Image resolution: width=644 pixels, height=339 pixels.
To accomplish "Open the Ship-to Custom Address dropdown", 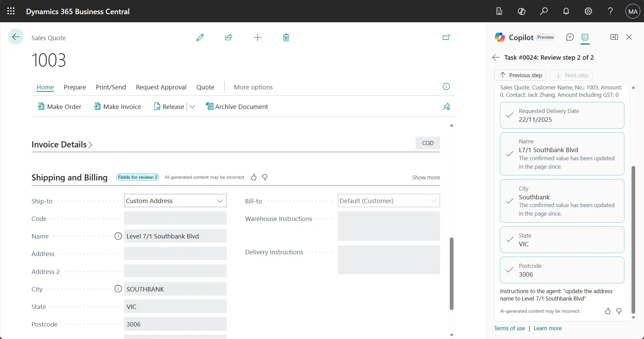I will pyautogui.click(x=220, y=201).
